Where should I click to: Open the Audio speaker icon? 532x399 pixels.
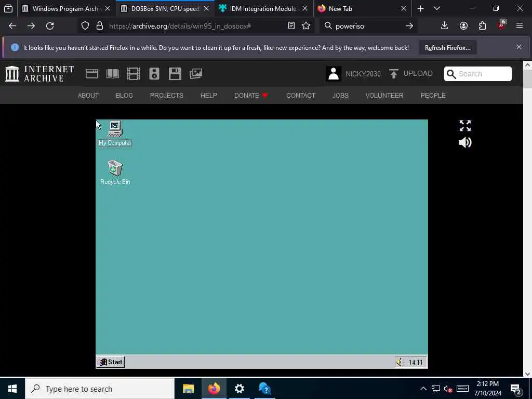pyautogui.click(x=154, y=74)
